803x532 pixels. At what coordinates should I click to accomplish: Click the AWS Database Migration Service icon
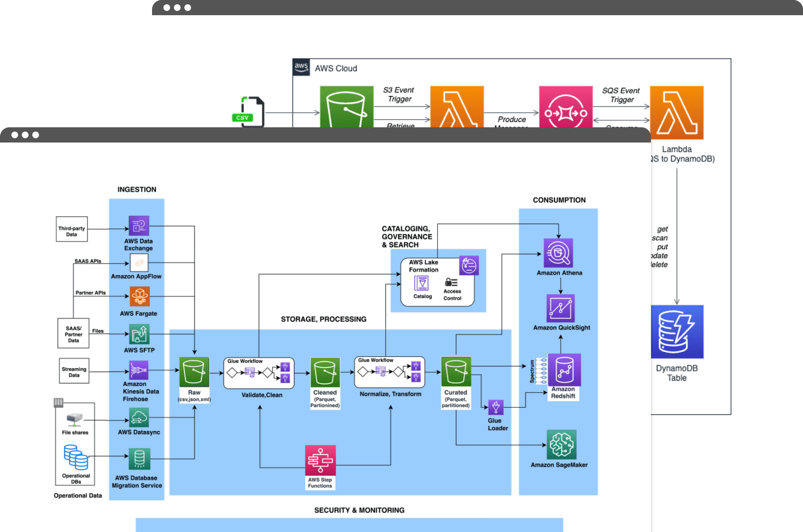point(139,459)
